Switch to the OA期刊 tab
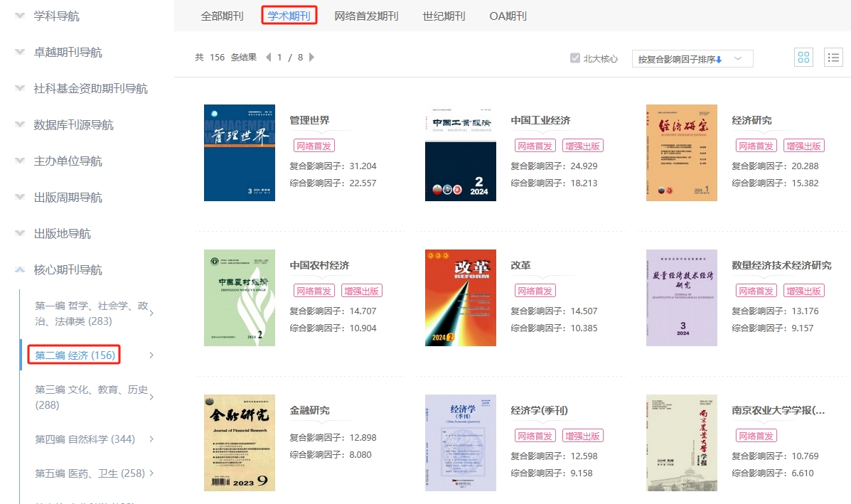Viewport: 851px width, 504px height. (508, 16)
